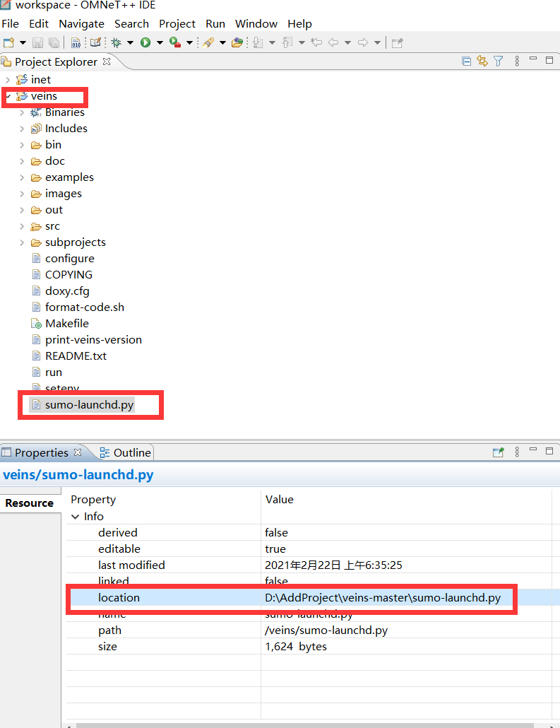Image resolution: width=560 pixels, height=728 pixels.
Task: Expand the Includes node
Action: click(x=22, y=129)
